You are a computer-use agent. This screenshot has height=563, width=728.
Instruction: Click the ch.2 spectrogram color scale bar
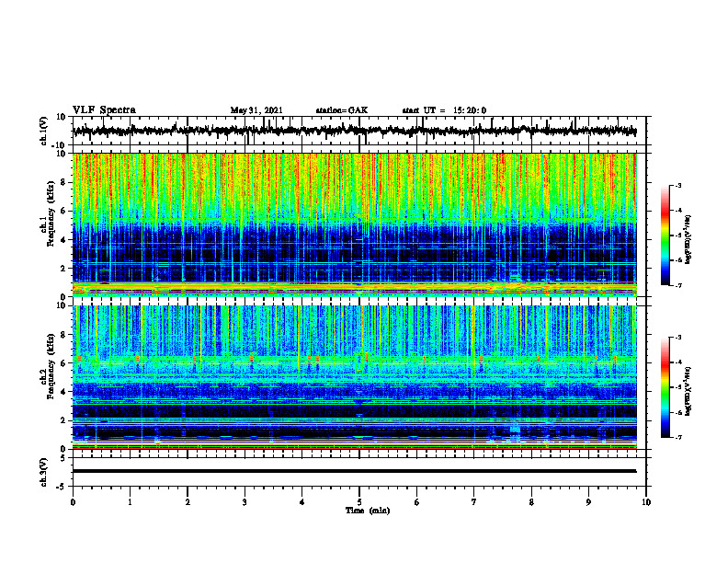click(x=665, y=387)
